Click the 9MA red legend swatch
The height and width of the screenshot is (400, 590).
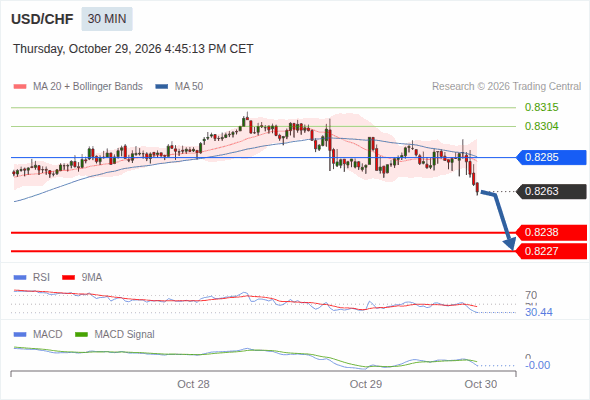point(68,278)
